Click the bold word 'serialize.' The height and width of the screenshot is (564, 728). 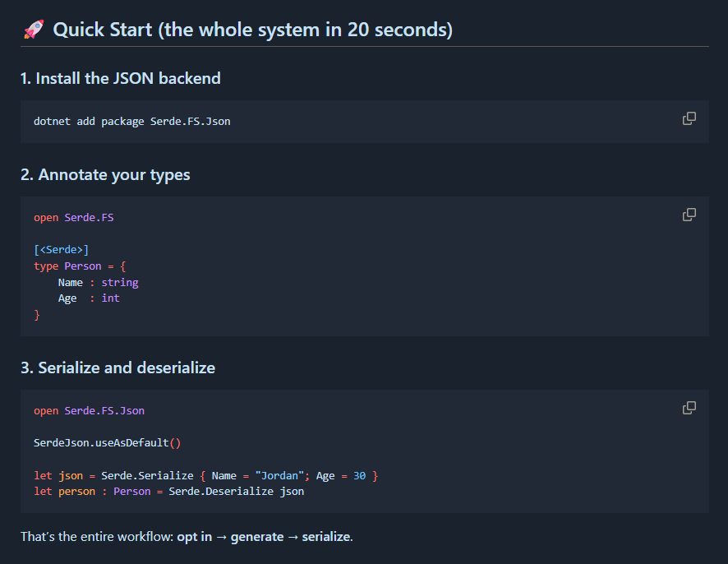[x=327, y=537]
